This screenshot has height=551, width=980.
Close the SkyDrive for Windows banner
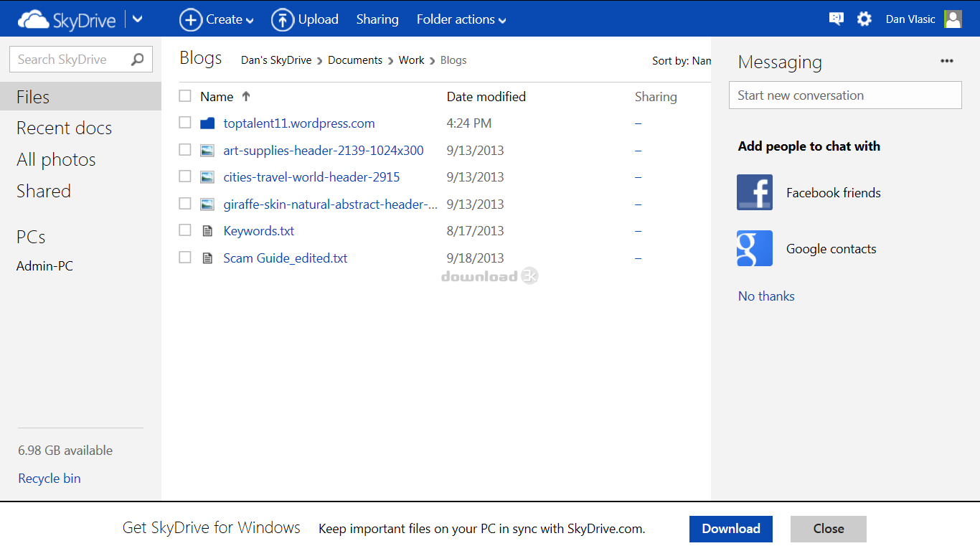pyautogui.click(x=829, y=529)
